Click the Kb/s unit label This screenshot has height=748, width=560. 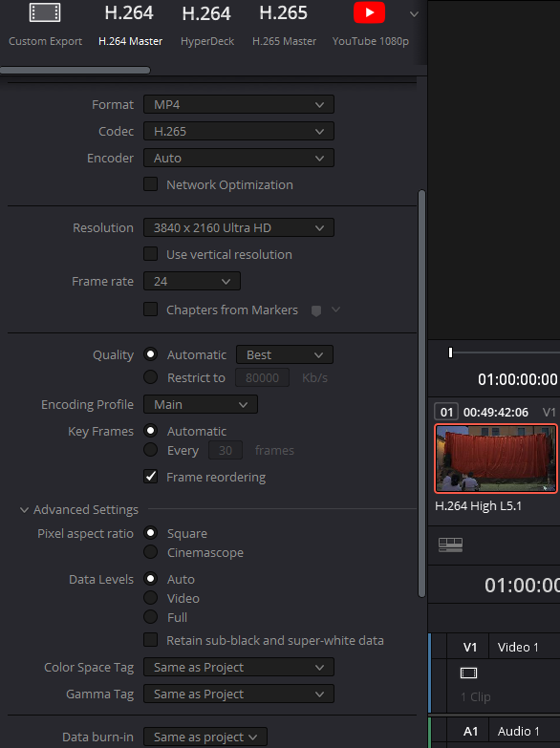point(314,378)
